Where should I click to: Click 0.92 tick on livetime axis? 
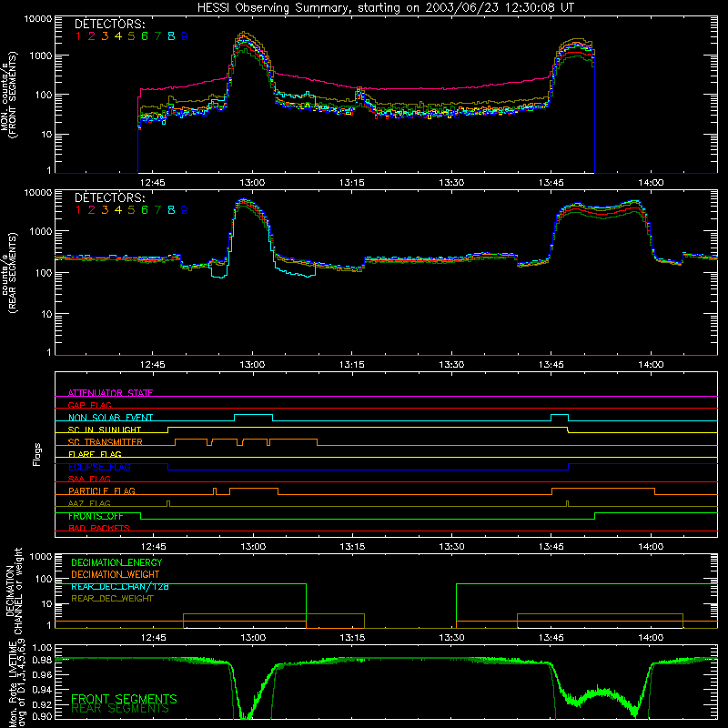41,704
